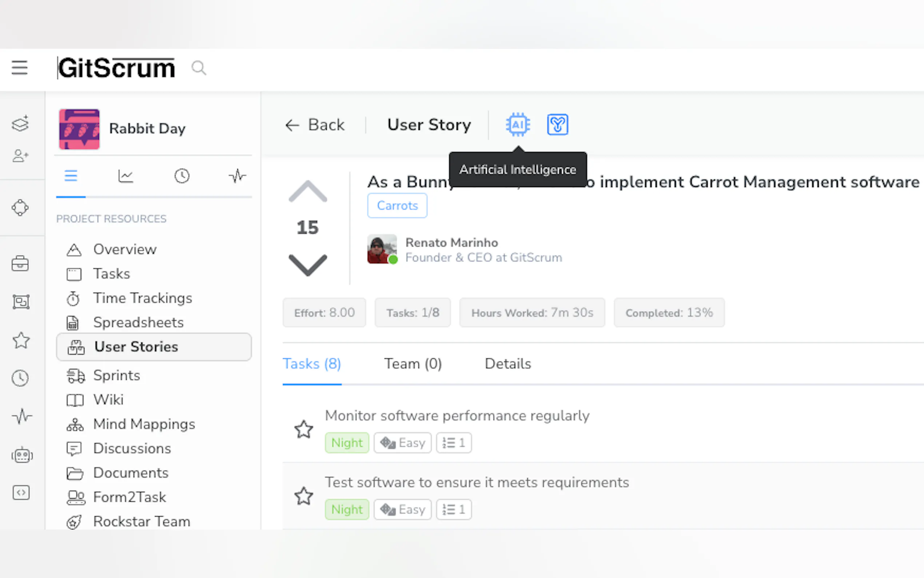Click Renato Marinho's avatar thumbnail
Viewport: 924px width, 578px height.
click(x=382, y=249)
